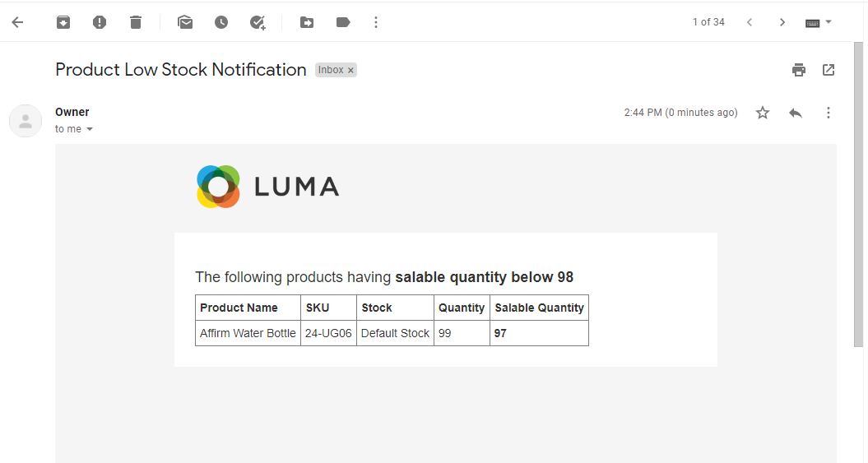This screenshot has height=463, width=868.
Task: Remove the Inbox label from the email
Action: pos(350,71)
